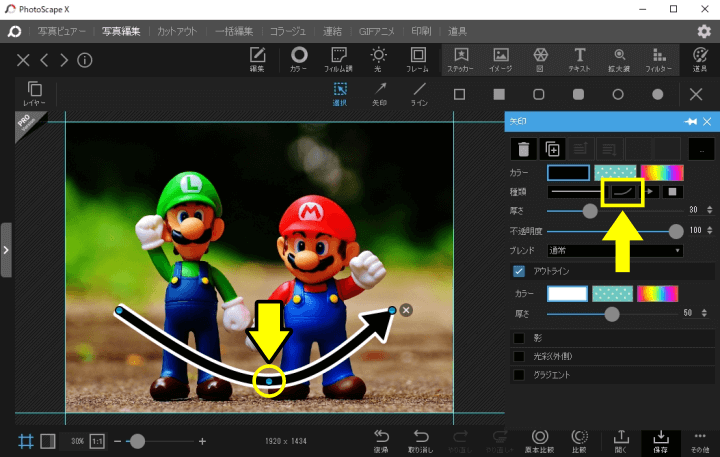
Task: Adjust arrow 厚さ value 30 stepper
Action: click(x=710, y=210)
